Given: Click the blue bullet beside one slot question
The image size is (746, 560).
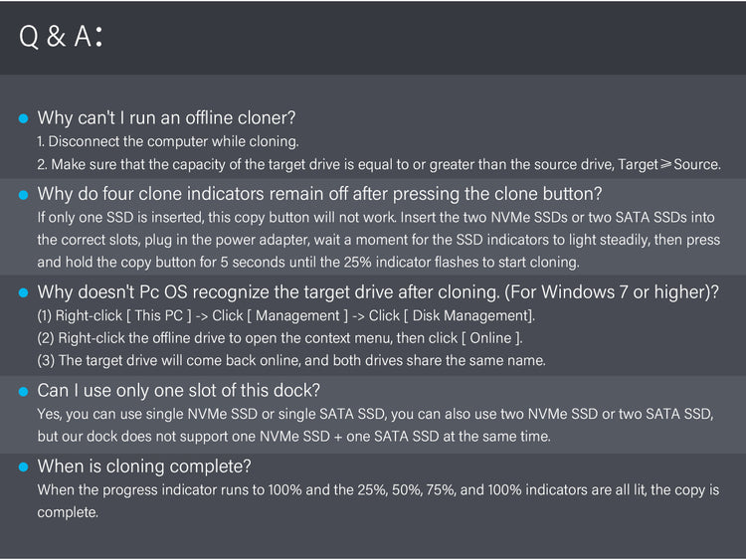Looking at the screenshot, I should coord(23,391).
